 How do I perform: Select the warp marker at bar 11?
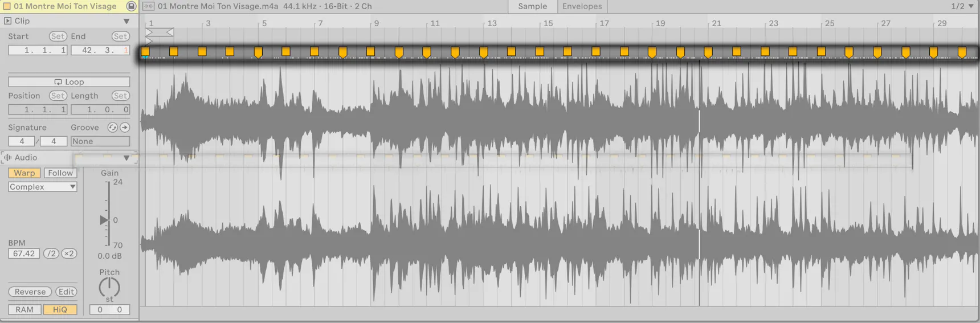coord(427,52)
